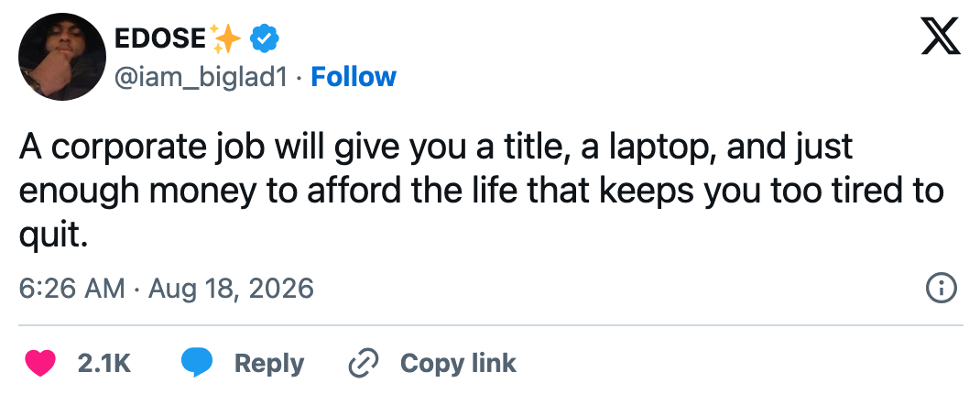Click the blue reply speech bubble icon
The width and height of the screenshot is (980, 394).
(x=196, y=363)
